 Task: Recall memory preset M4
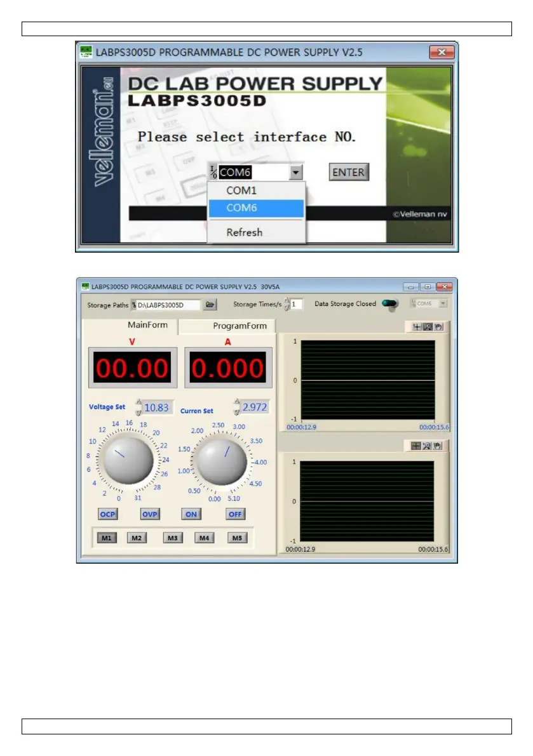pyautogui.click(x=204, y=538)
